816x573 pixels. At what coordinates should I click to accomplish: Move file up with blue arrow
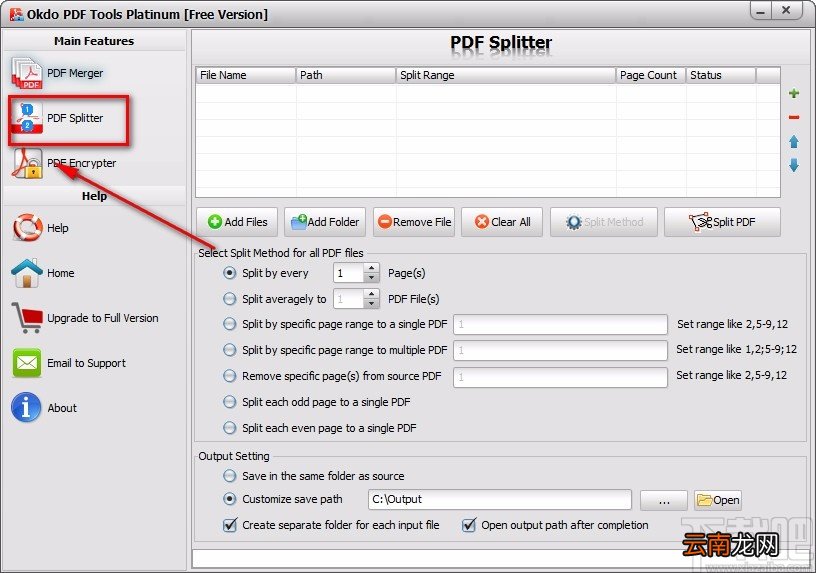tap(794, 142)
